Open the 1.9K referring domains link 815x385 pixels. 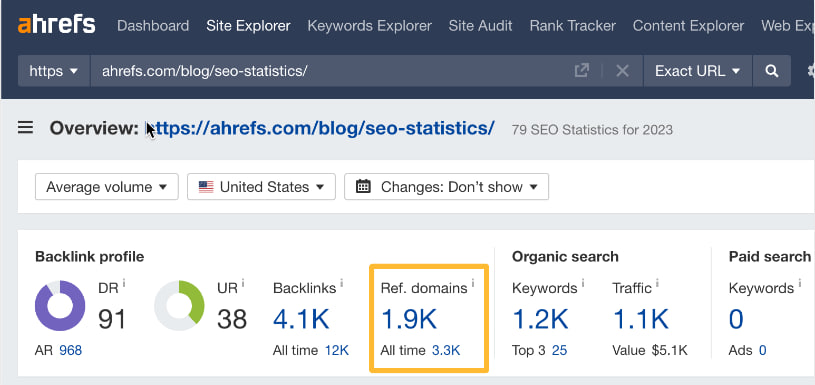tap(409, 319)
